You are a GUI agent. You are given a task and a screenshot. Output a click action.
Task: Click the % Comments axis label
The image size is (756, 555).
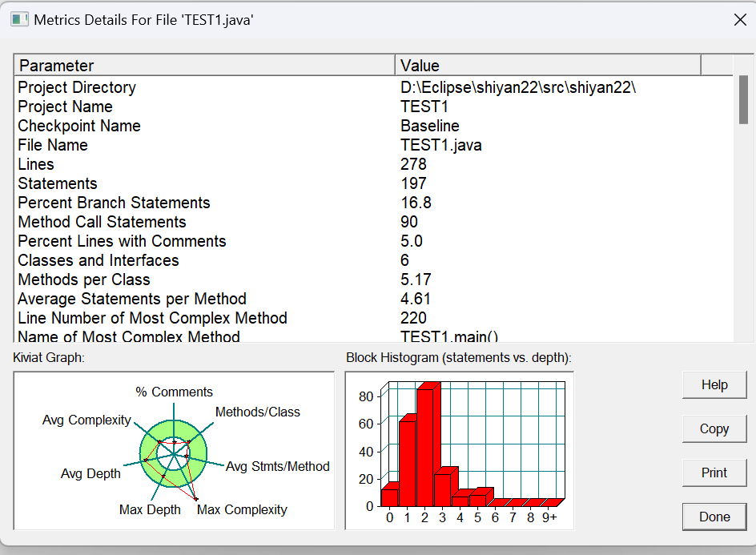pos(174,392)
